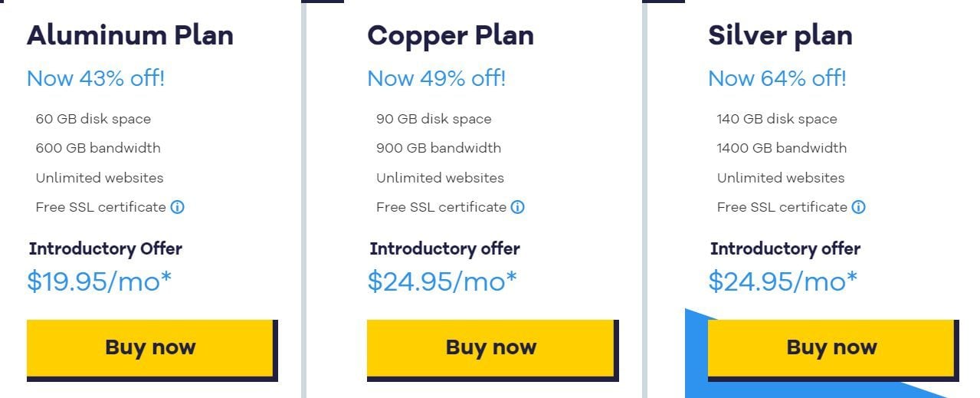The height and width of the screenshot is (398, 980).
Task: Open the SSL info icon under Copper Plan
Action: tap(518, 207)
